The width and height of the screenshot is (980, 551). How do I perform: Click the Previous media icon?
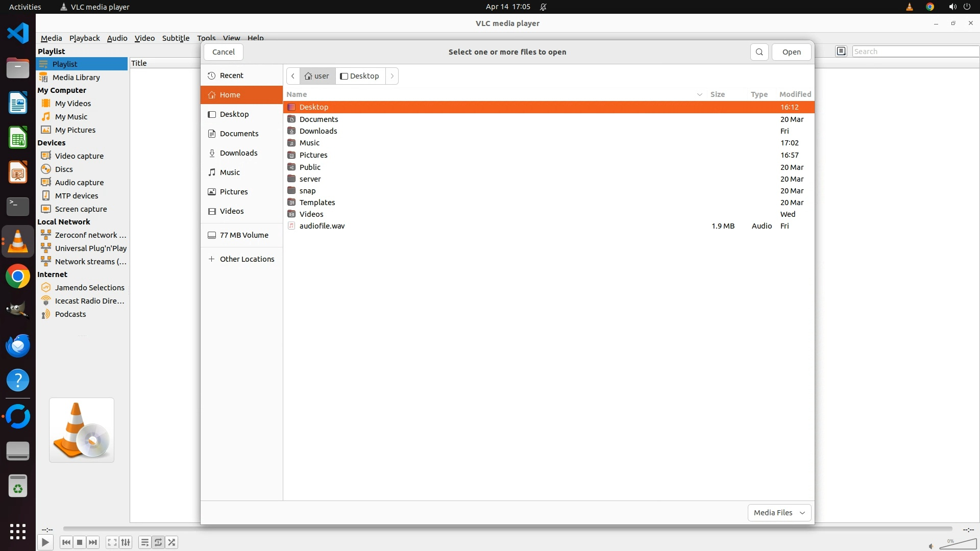click(66, 542)
